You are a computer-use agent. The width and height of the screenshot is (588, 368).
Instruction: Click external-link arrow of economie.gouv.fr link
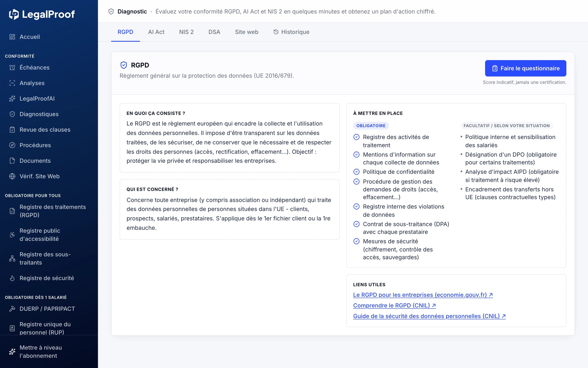[491, 295]
